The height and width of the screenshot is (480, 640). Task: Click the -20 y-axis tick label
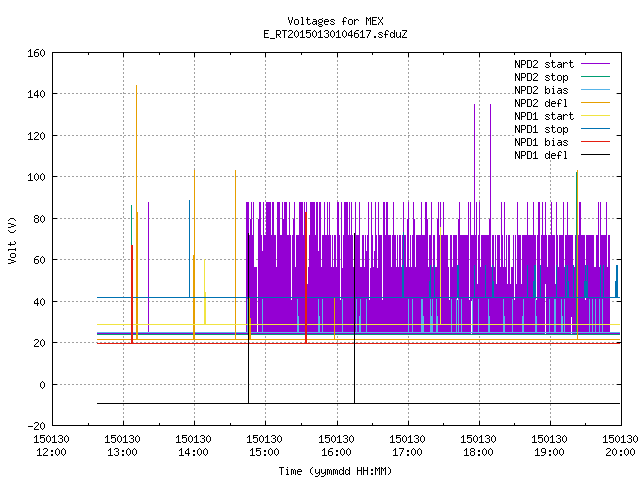click(36, 426)
